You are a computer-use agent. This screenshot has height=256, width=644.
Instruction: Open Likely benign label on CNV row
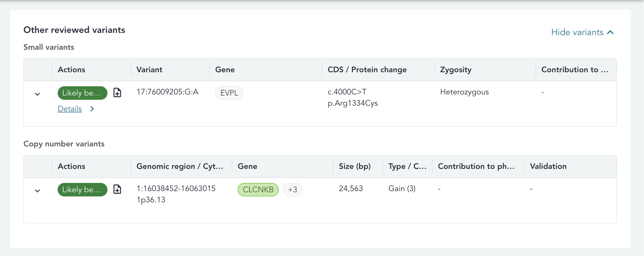(x=82, y=190)
